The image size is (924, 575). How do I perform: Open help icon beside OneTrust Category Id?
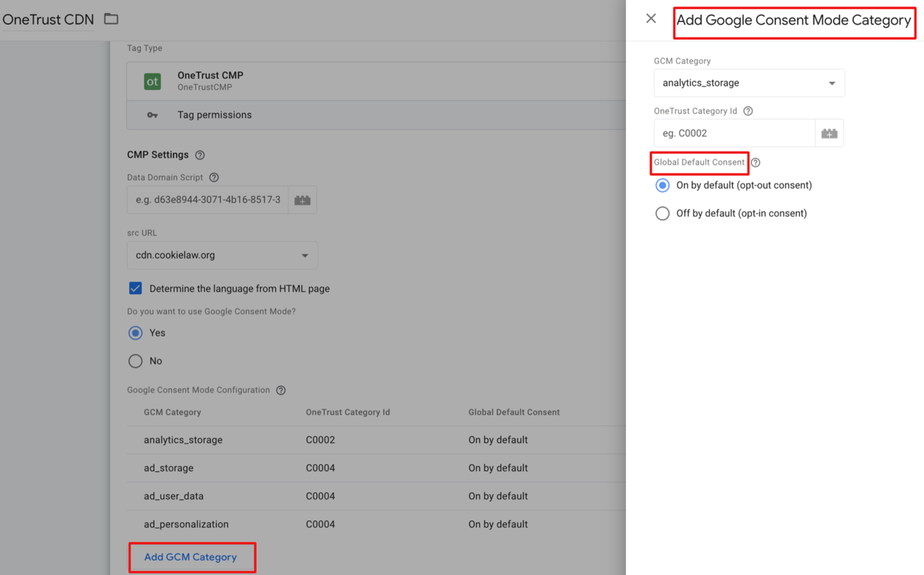(x=748, y=111)
